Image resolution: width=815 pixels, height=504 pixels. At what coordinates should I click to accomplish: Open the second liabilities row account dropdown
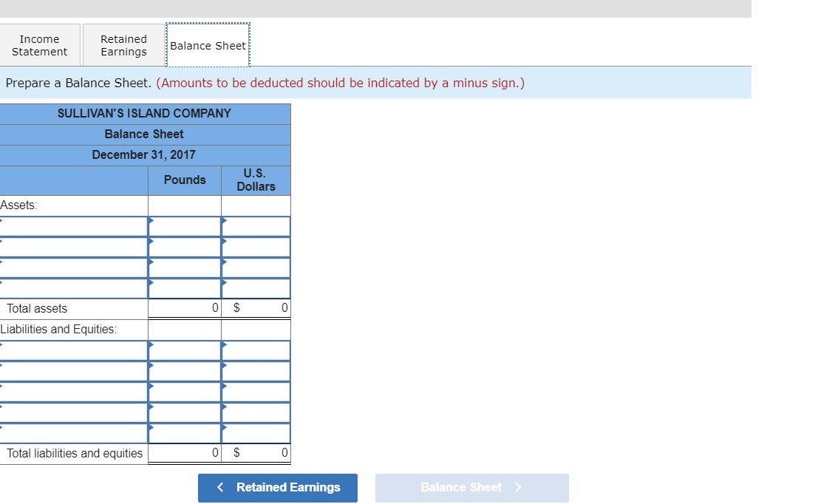[x=74, y=372]
